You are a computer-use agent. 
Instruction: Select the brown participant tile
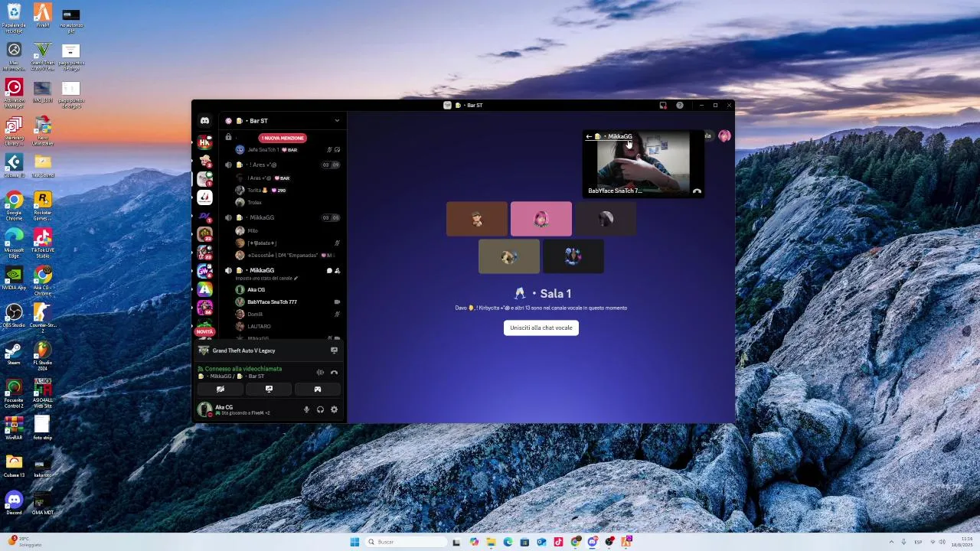pyautogui.click(x=477, y=219)
